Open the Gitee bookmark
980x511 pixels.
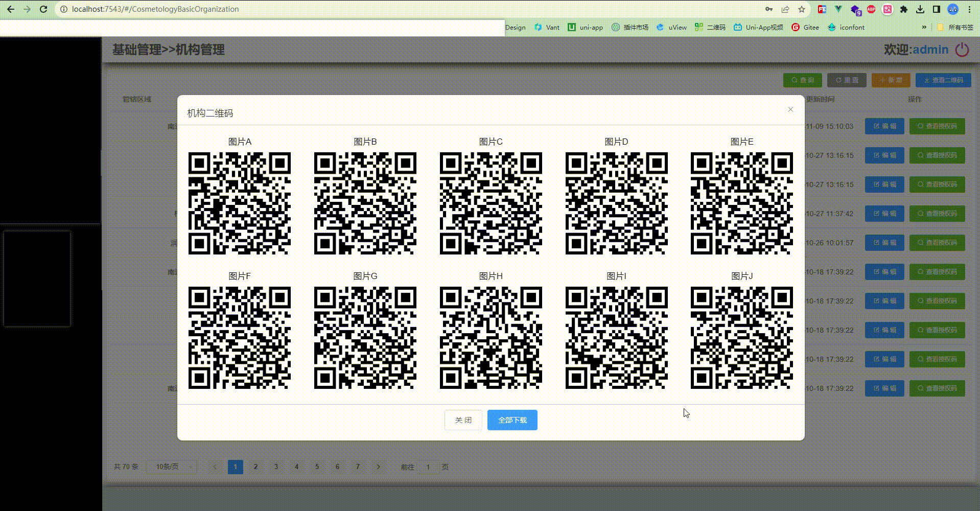coord(805,27)
